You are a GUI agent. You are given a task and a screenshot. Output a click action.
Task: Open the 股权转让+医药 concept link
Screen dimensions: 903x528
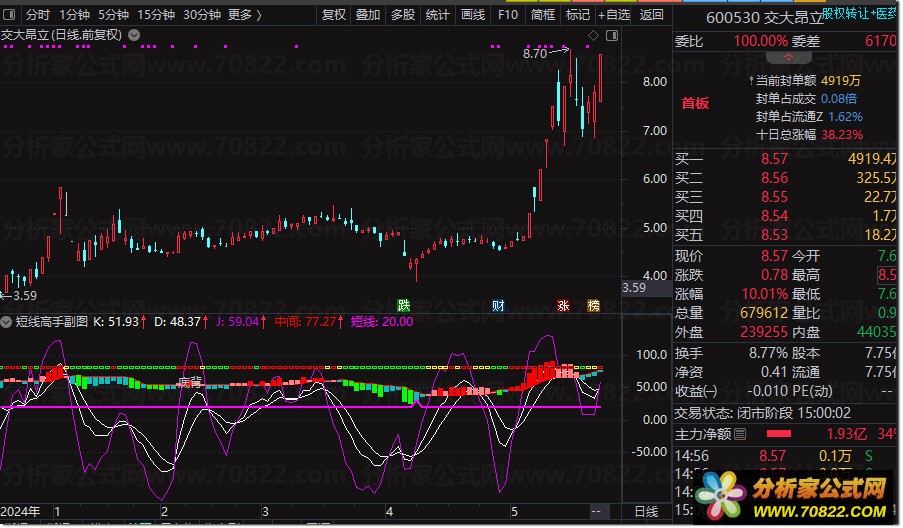coord(859,13)
